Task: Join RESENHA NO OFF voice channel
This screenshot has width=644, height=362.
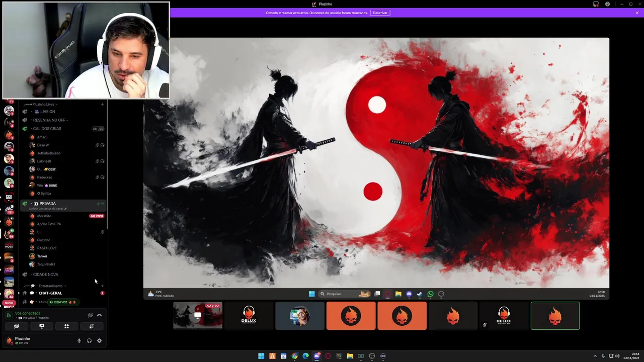Action: 63,120
